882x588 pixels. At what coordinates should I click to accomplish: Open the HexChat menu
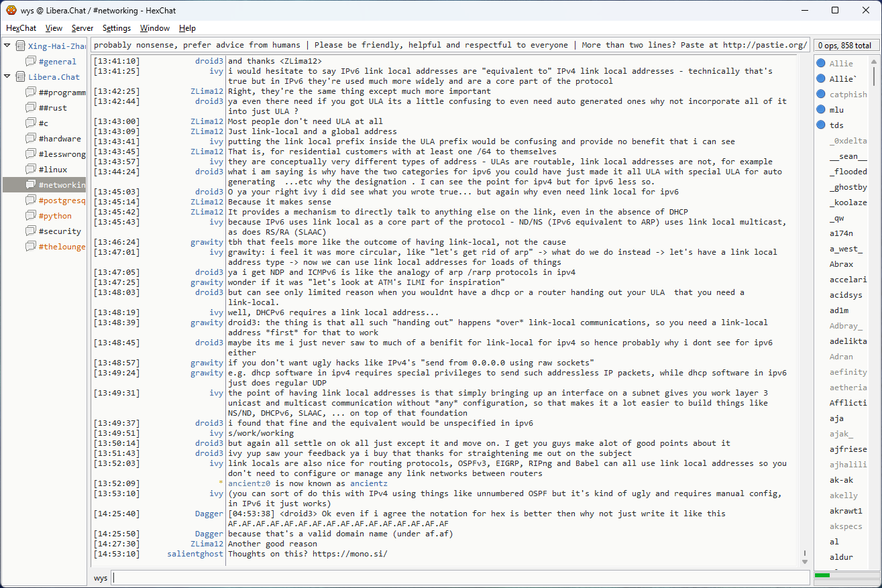tap(21, 28)
